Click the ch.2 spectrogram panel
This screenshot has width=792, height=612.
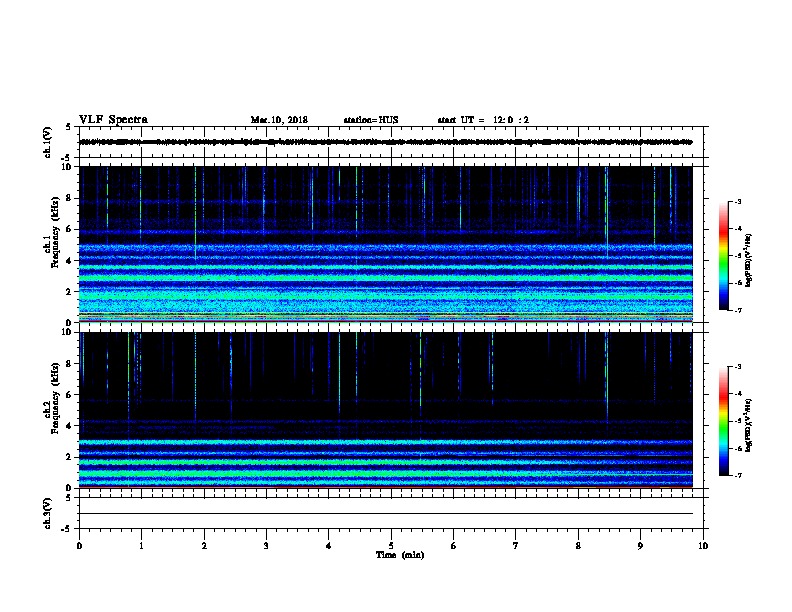pyautogui.click(x=386, y=410)
